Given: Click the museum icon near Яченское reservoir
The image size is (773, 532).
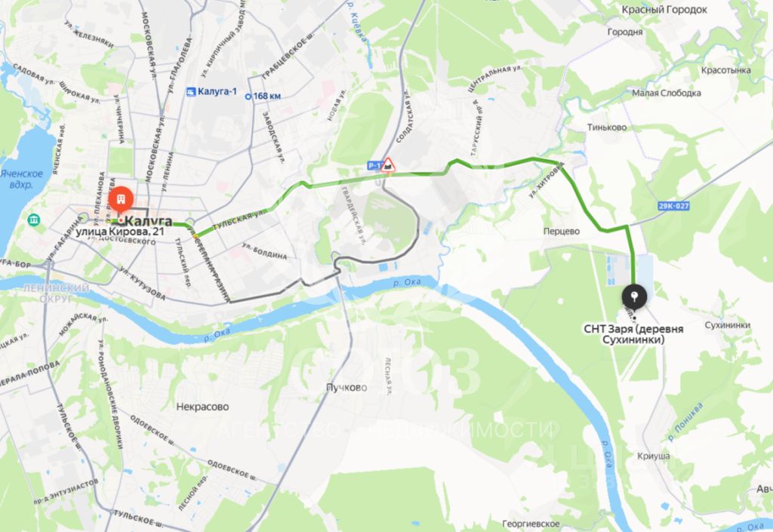Looking at the screenshot, I should pos(33,219).
